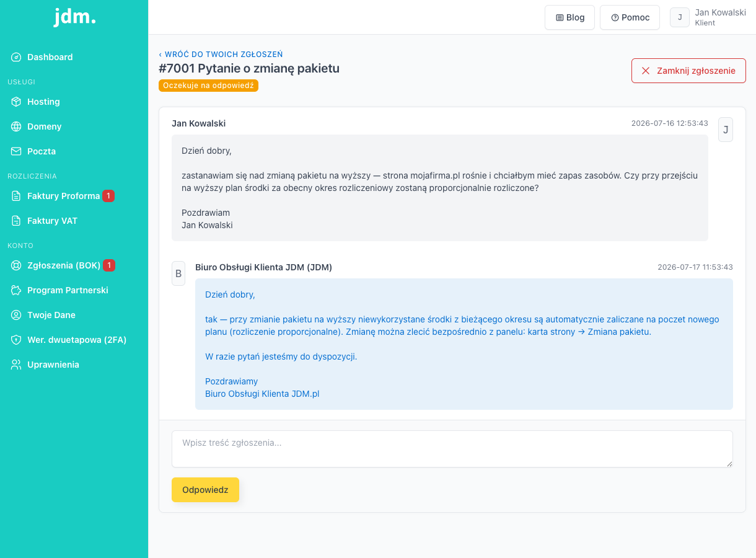
Task: Open the Pomoc help button
Action: [x=630, y=17]
